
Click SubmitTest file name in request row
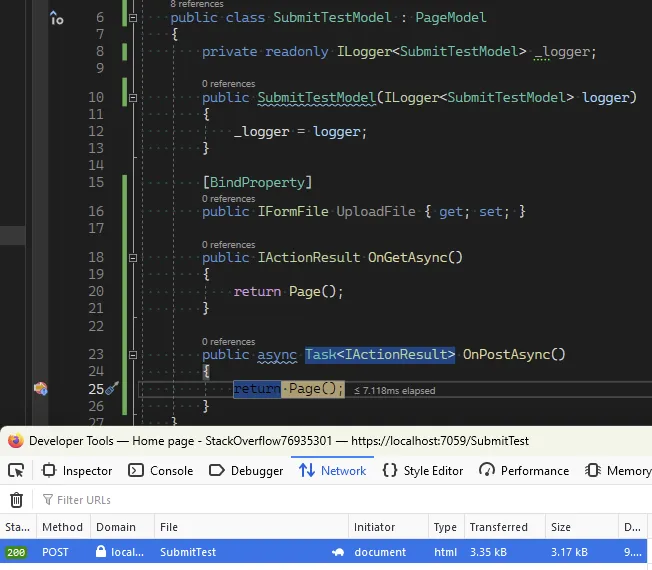pyautogui.click(x=188, y=552)
